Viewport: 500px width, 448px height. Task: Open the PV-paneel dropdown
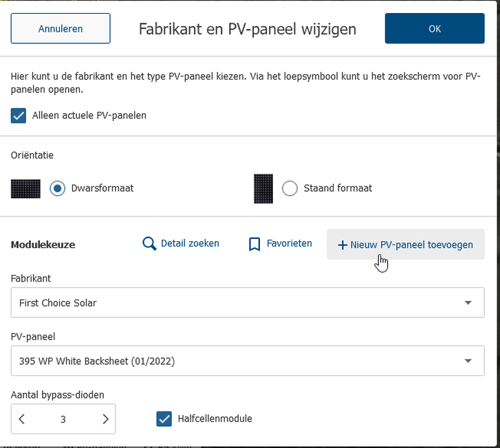[468, 361]
